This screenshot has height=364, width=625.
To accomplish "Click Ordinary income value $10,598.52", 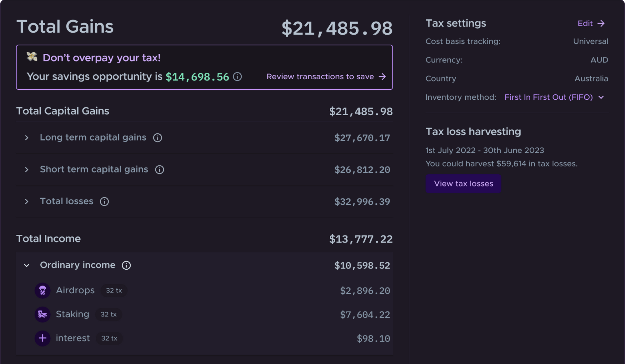I will coord(362,266).
